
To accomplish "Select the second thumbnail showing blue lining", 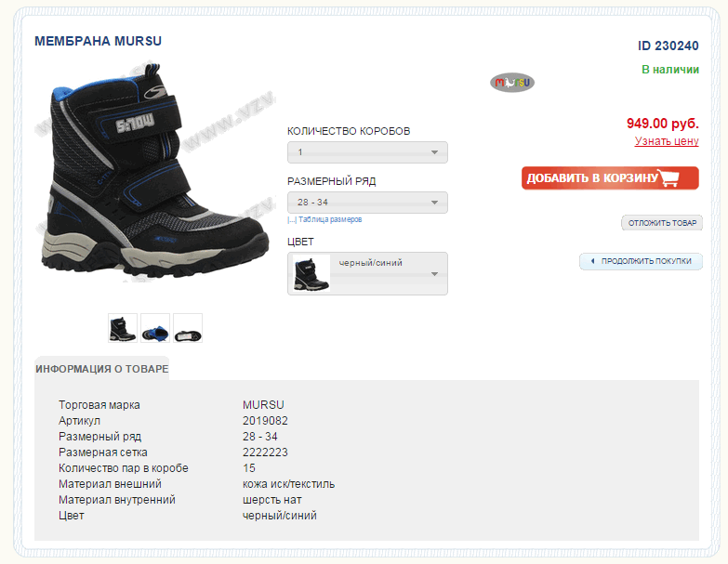I will (155, 328).
